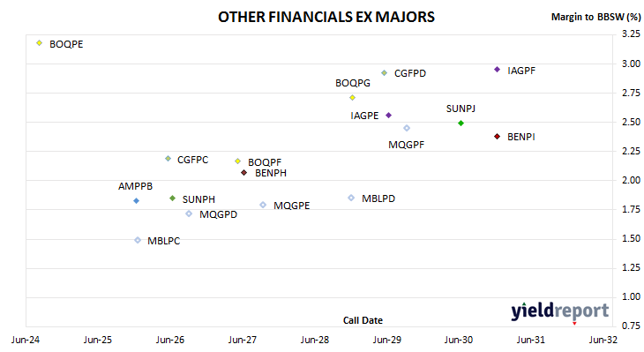Select the IAGPF purple diamond data point
Viewport: 644px width, 352px height.
(x=497, y=70)
